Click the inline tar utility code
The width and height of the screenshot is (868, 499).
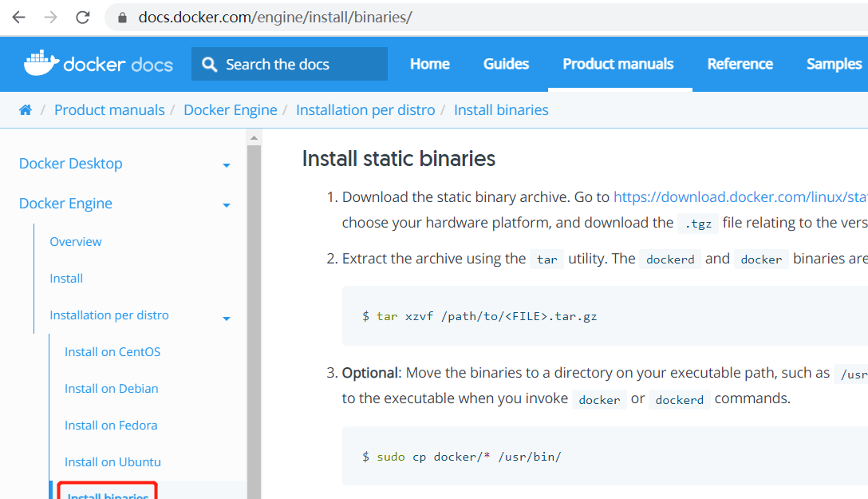pos(547,259)
